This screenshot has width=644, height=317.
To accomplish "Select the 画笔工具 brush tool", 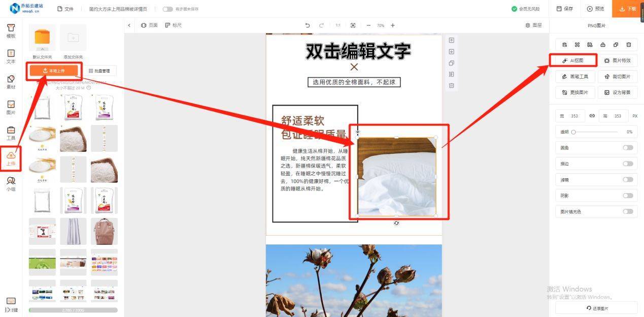I will point(575,77).
